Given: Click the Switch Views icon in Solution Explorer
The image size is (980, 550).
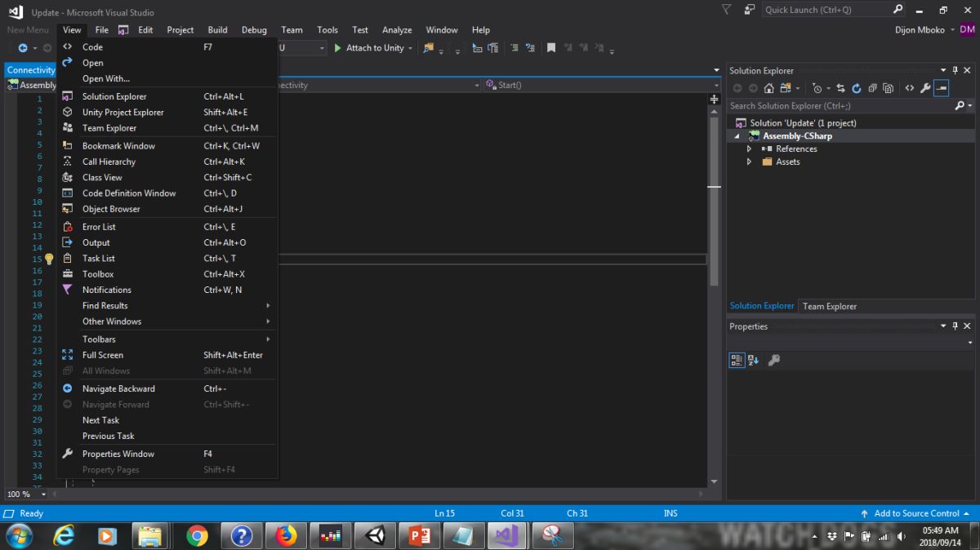Looking at the screenshot, I should click(x=787, y=88).
